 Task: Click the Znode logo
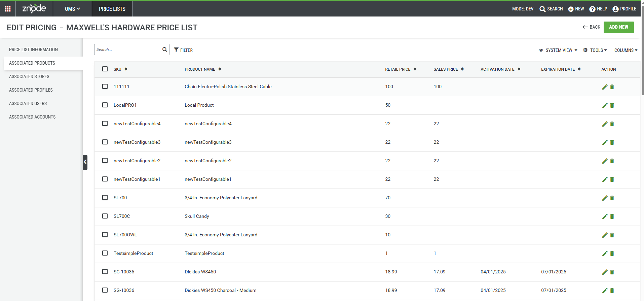(34, 8)
